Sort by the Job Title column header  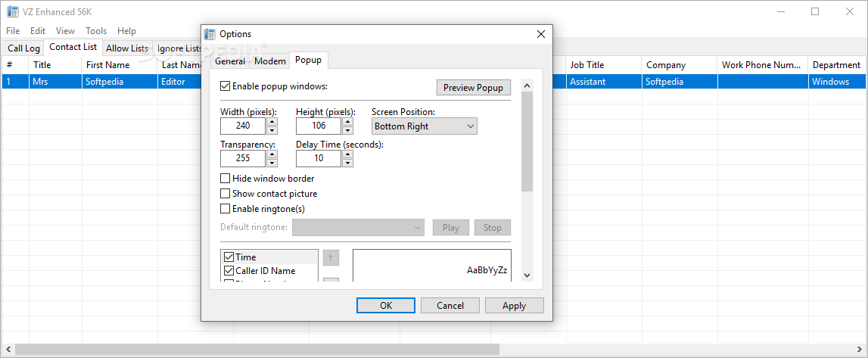(604, 65)
